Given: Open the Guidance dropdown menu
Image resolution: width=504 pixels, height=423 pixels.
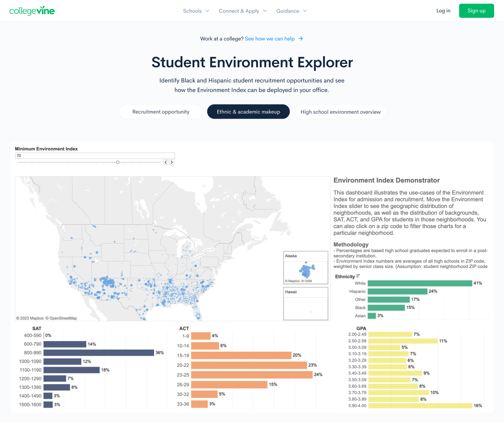Looking at the screenshot, I should coord(291,11).
